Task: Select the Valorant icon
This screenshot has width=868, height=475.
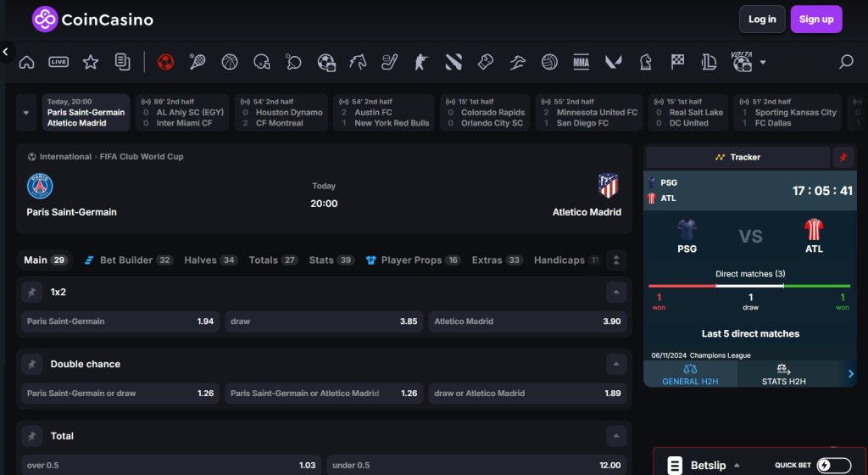Action: [614, 62]
